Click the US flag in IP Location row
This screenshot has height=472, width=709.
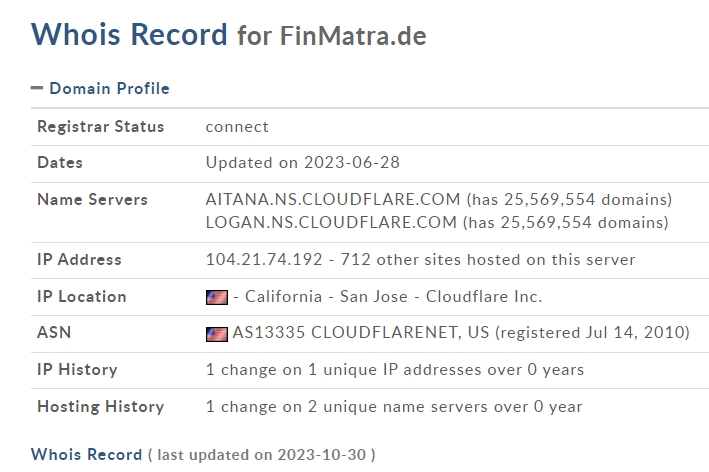pos(217,297)
